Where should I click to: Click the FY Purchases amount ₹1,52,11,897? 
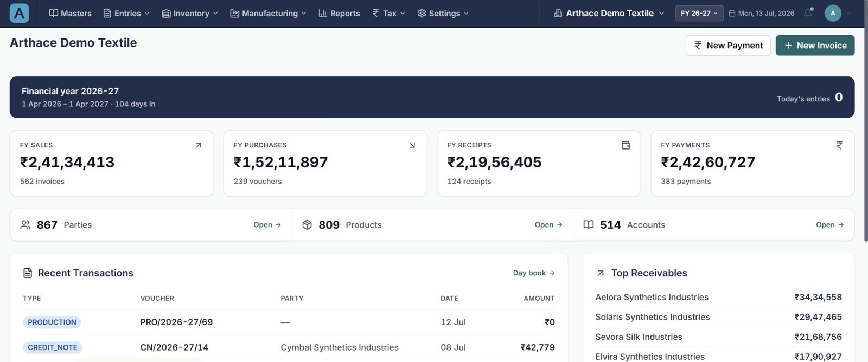[280, 162]
